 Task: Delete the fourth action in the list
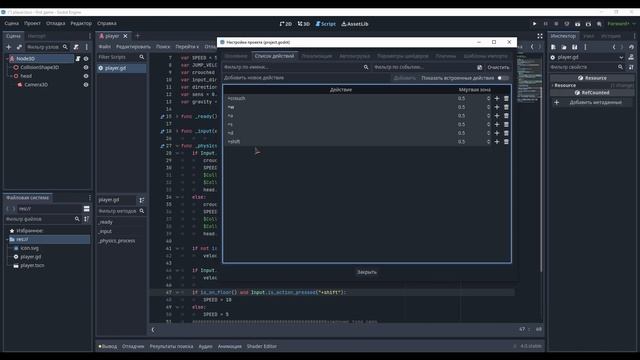click(x=506, y=124)
